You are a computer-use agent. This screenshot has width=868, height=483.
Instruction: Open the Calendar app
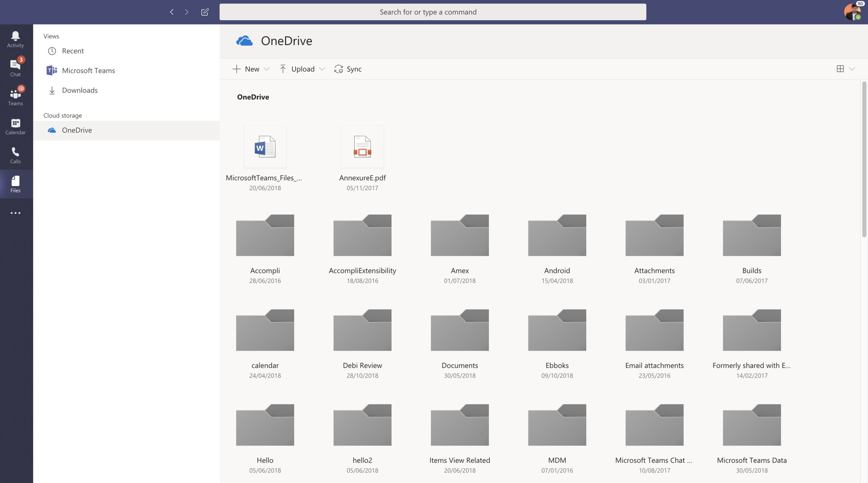pyautogui.click(x=15, y=126)
